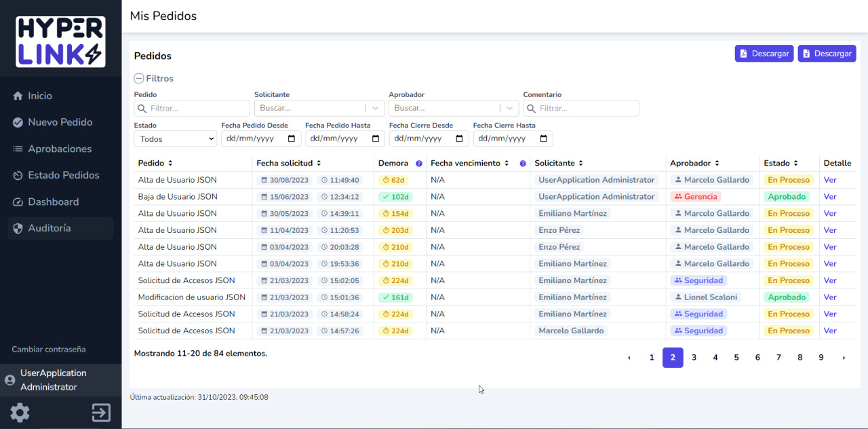The width and height of the screenshot is (868, 429).
Task: Click the settings gear icon
Action: coord(20,412)
